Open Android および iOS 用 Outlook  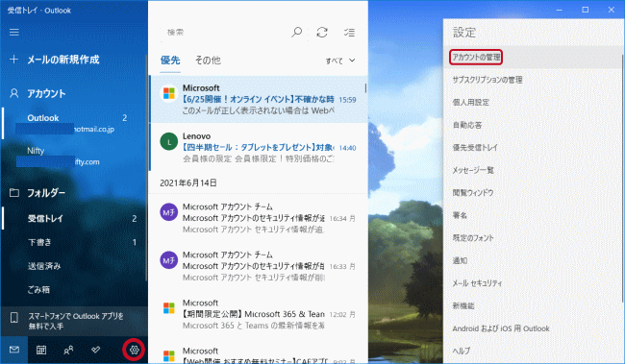click(x=533, y=328)
